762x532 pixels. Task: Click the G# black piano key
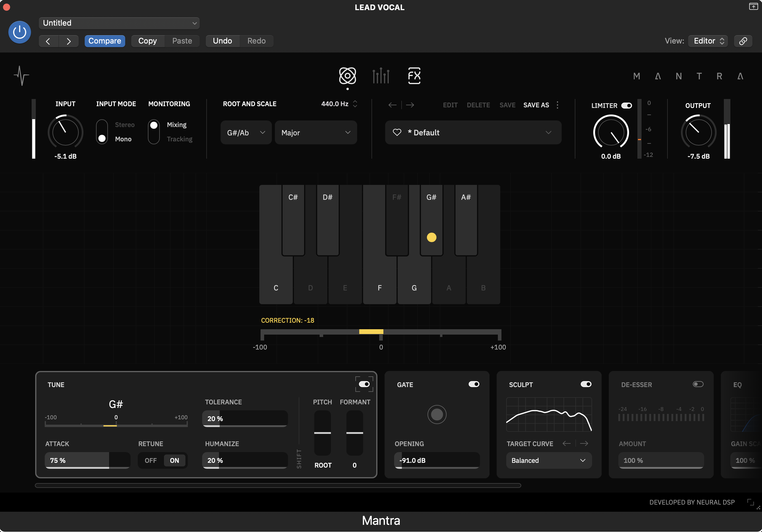point(431,220)
